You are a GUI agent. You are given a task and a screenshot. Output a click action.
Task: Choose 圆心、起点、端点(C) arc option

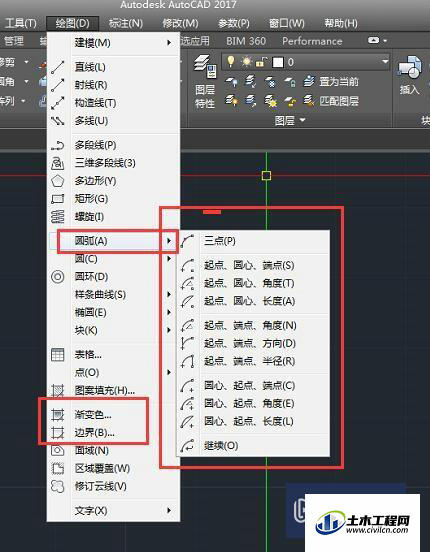click(x=254, y=386)
